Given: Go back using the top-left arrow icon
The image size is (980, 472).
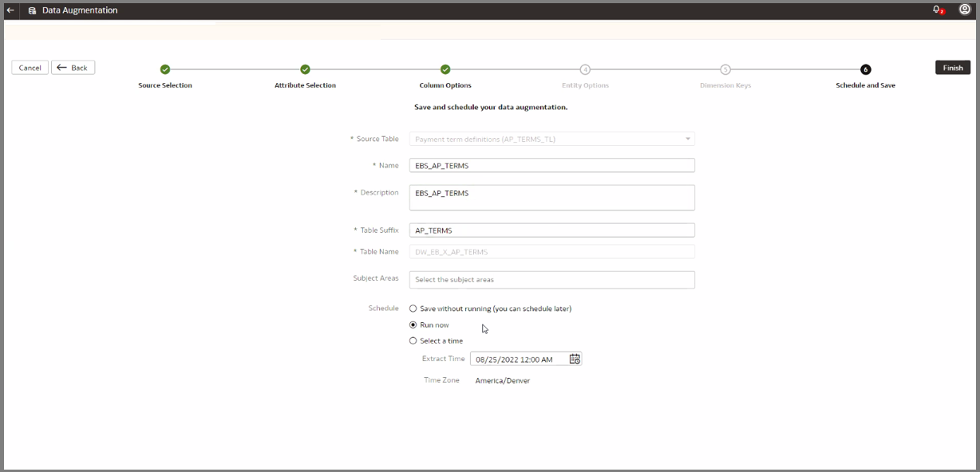Looking at the screenshot, I should click(x=10, y=10).
